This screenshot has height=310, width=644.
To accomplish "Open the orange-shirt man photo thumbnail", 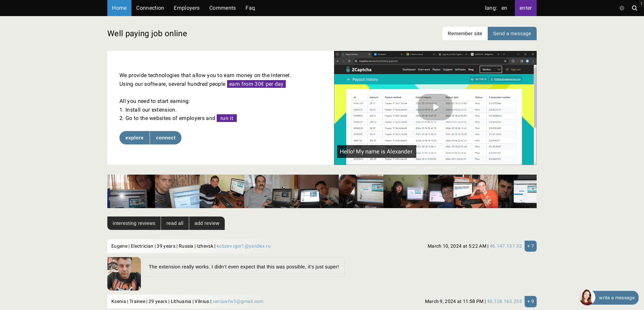I will [476, 191].
